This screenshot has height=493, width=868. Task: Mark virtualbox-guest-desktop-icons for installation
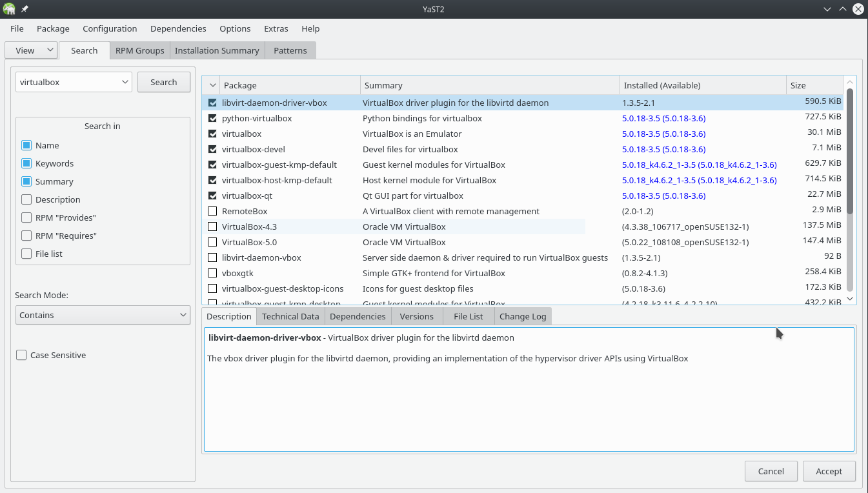coord(212,288)
